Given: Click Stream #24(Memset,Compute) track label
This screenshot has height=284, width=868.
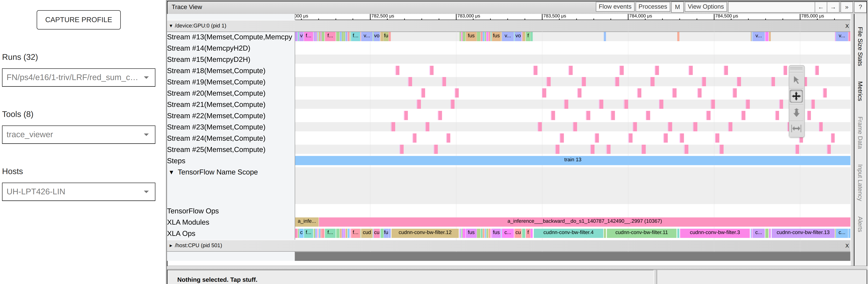Looking at the screenshot, I should click(216, 139).
